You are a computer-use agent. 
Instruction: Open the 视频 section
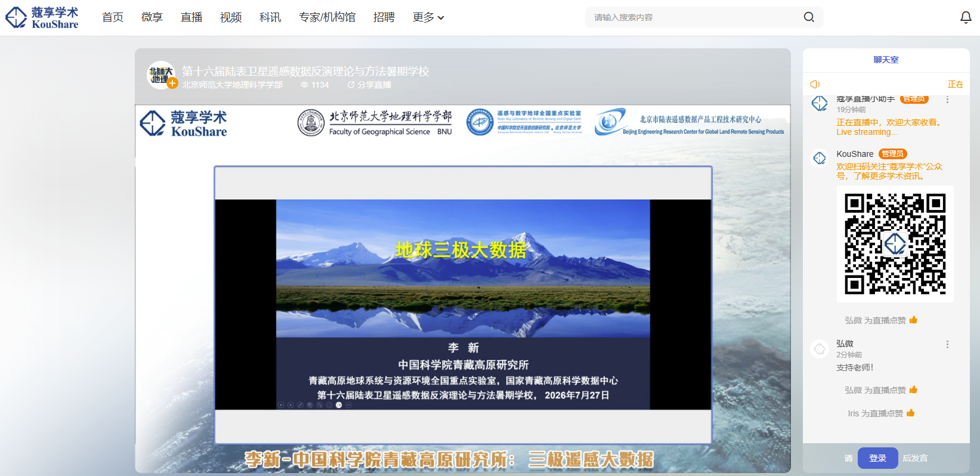231,17
